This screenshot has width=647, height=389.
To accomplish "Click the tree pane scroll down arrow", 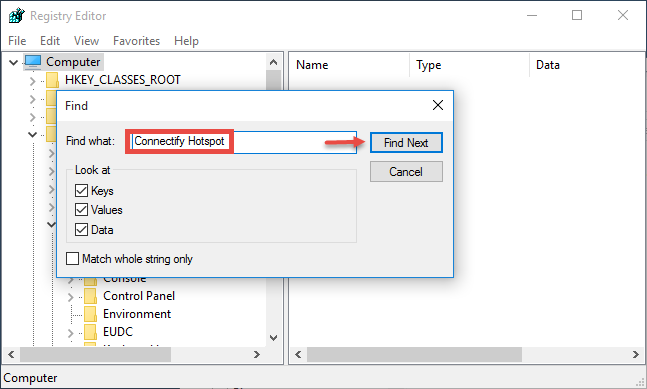I will [273, 337].
